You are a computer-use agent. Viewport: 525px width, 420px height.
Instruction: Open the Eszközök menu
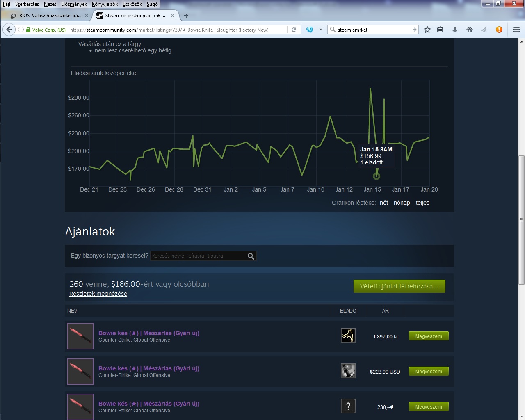pyautogui.click(x=132, y=4)
